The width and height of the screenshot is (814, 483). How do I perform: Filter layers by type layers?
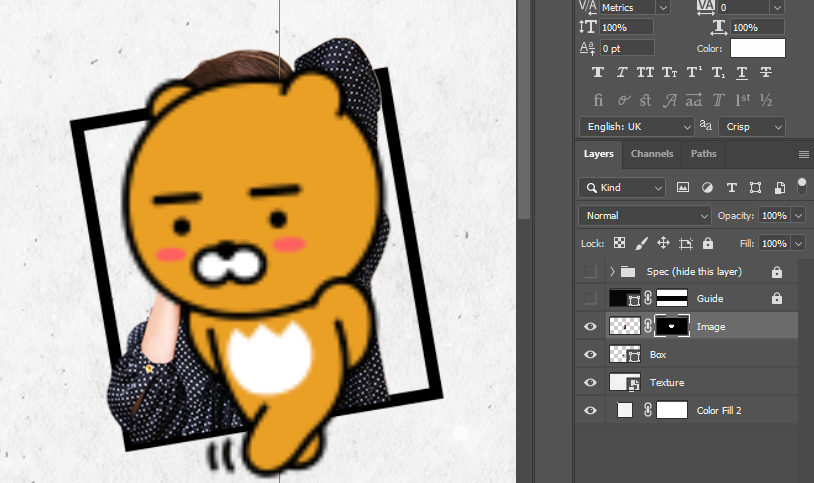731,187
